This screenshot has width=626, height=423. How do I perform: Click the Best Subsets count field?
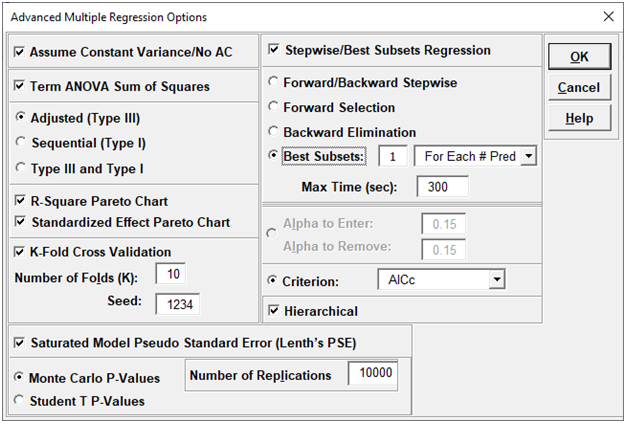[x=393, y=156]
